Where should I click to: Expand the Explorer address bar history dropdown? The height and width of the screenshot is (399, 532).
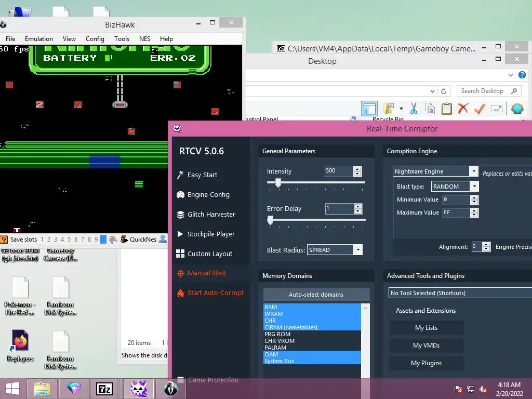[x=432, y=91]
